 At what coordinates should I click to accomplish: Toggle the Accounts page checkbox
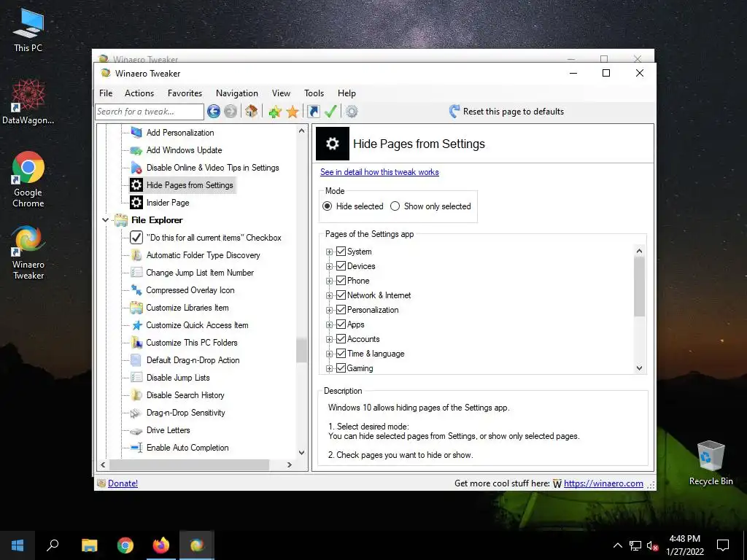[341, 339]
